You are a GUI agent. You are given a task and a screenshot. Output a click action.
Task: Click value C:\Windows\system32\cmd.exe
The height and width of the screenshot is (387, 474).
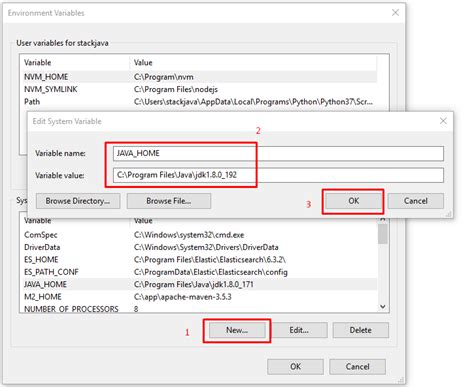click(x=189, y=235)
